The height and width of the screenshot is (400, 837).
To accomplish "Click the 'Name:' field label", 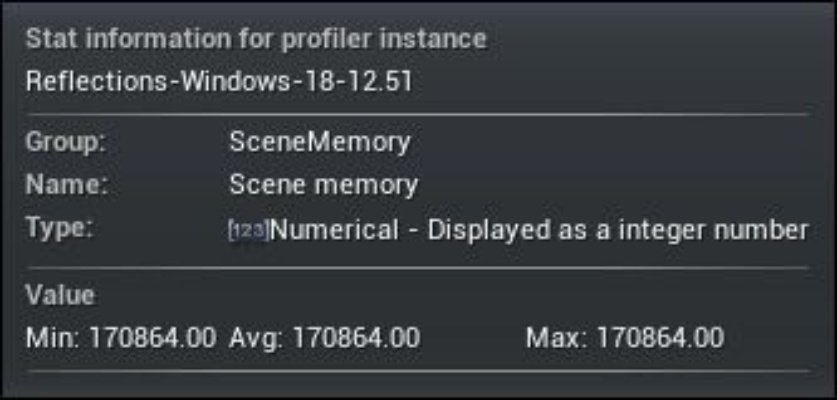I will [x=66, y=185].
